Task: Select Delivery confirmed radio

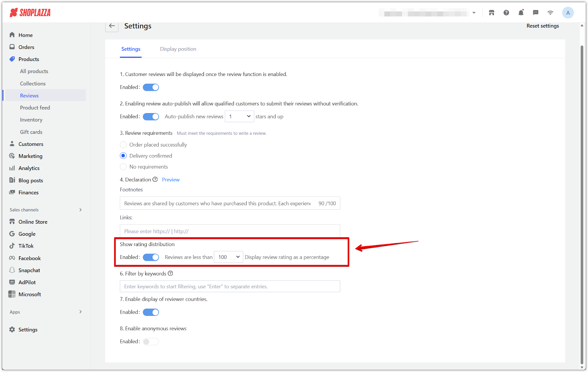Action: (x=123, y=156)
